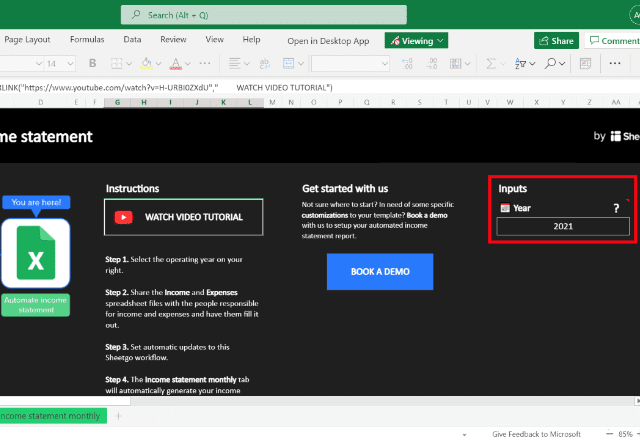Open more font options ellipsis
Screen dimensions: 640x440
click(205, 63)
